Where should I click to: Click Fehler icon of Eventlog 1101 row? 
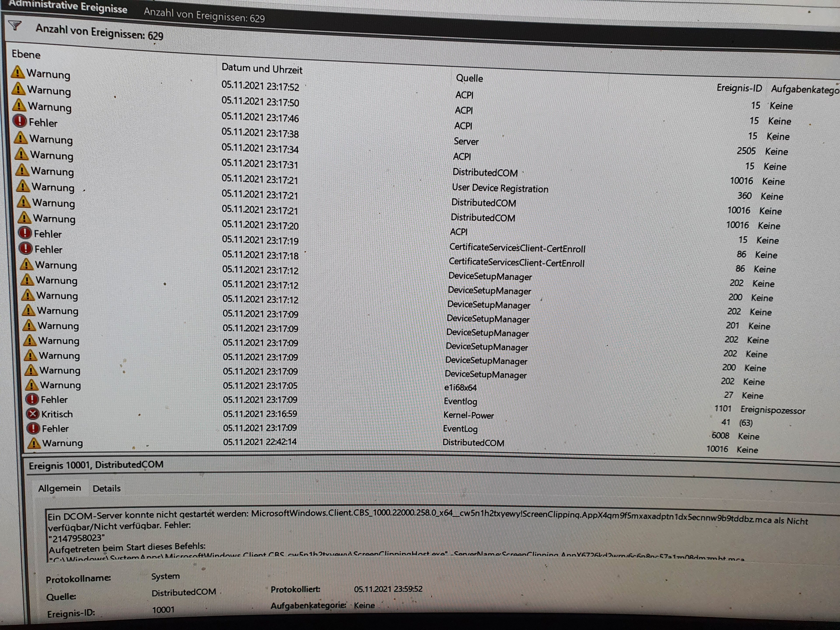tap(32, 399)
